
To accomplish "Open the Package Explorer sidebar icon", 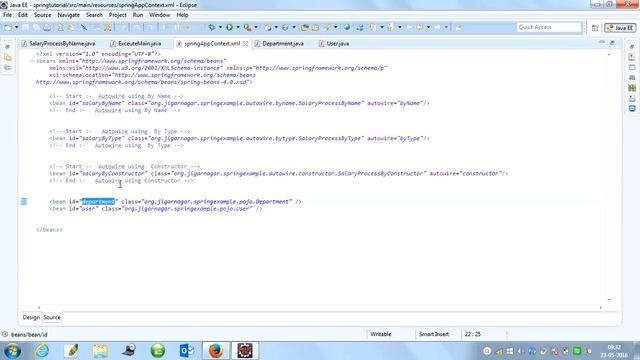I will (8, 58).
